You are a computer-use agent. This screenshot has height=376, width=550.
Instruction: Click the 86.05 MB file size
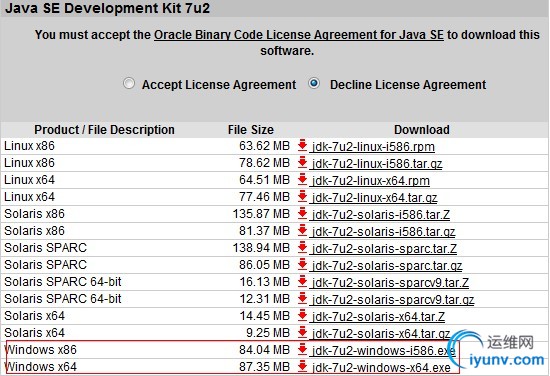(x=264, y=265)
